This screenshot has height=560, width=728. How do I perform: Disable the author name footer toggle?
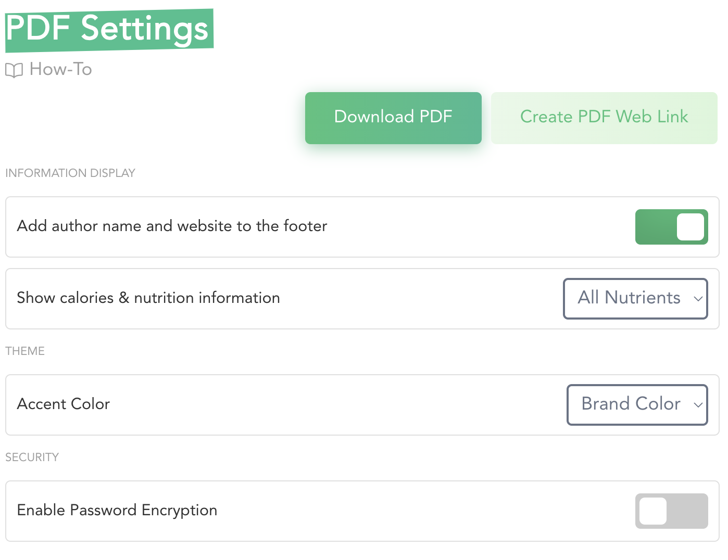[x=671, y=227]
